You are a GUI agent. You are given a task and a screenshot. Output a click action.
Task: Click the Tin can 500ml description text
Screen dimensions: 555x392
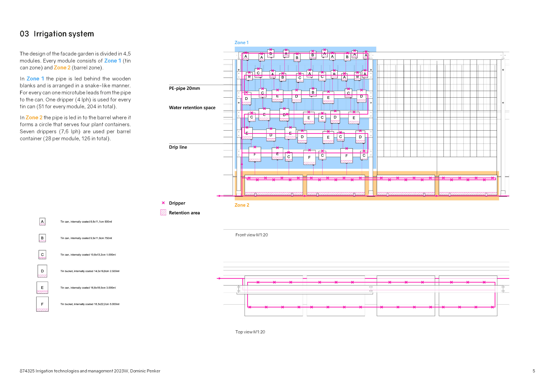pyautogui.click(x=86, y=222)
